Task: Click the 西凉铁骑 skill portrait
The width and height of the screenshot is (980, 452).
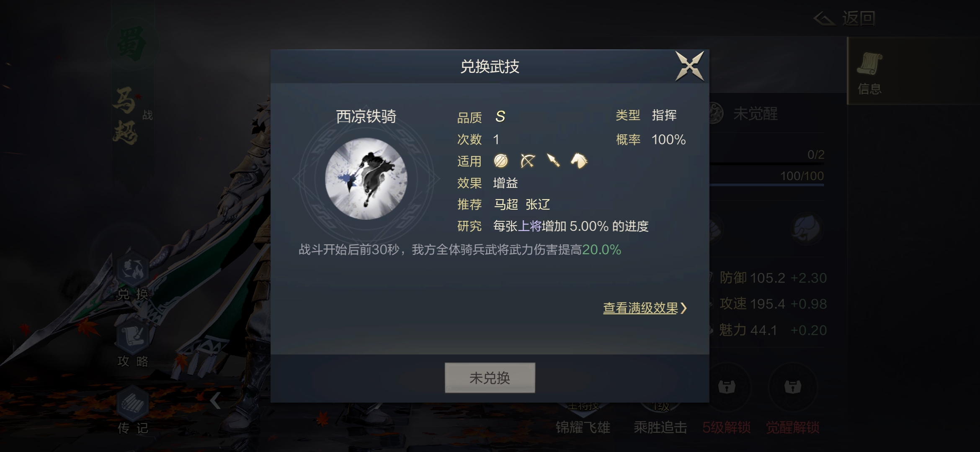Action: 366,179
